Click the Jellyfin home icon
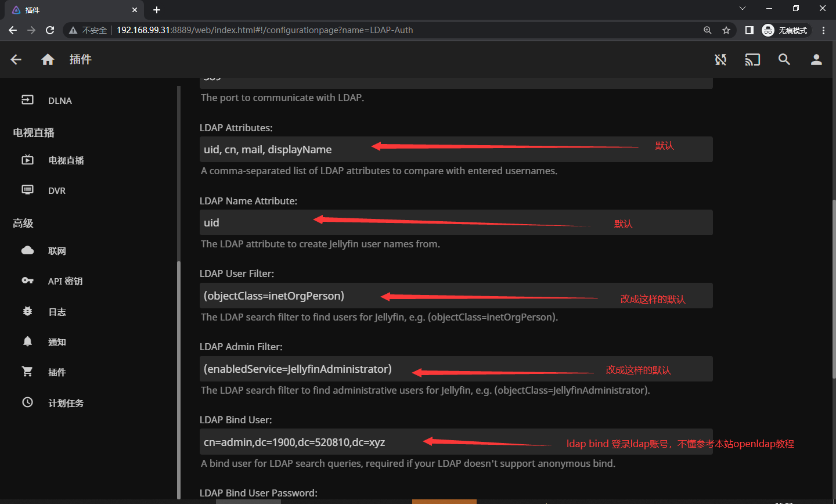This screenshot has height=504, width=836. pyautogui.click(x=48, y=59)
